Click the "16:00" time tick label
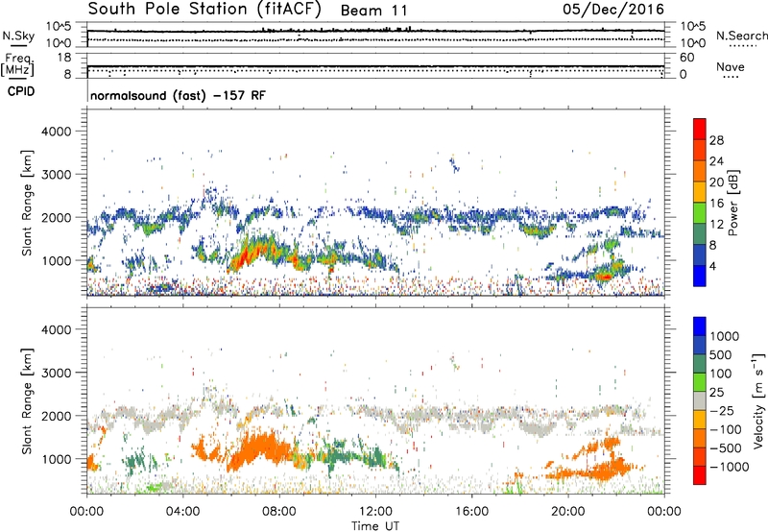 pyautogui.click(x=471, y=512)
